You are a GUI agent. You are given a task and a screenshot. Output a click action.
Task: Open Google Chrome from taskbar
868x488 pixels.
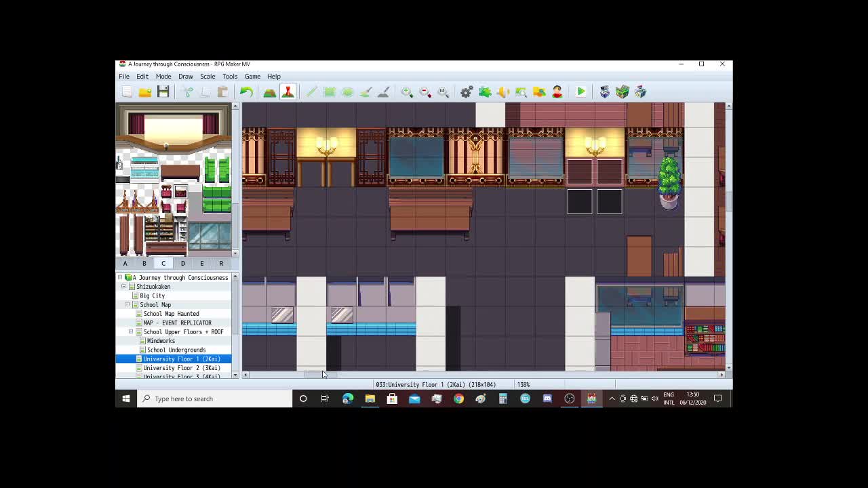(458, 399)
